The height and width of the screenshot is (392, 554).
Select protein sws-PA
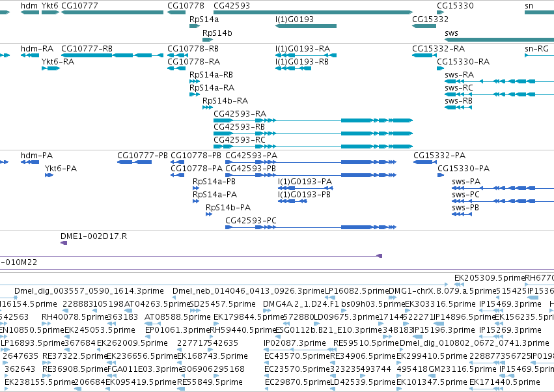[x=466, y=181]
